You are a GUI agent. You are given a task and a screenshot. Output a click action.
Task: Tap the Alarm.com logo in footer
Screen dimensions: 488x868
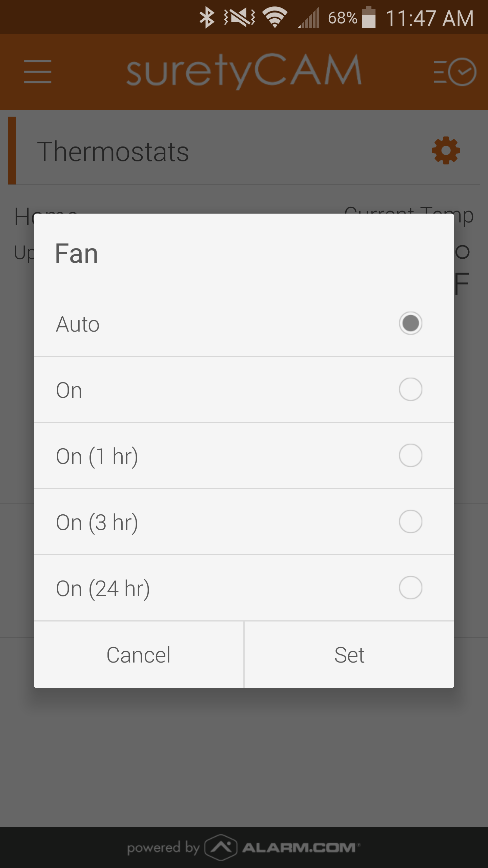click(x=283, y=847)
